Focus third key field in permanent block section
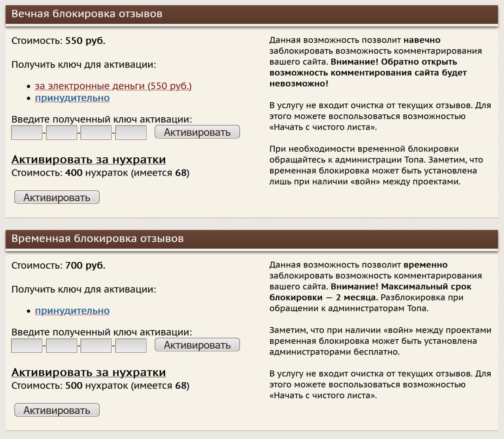Screen dimensions: 504x439 coord(96,133)
